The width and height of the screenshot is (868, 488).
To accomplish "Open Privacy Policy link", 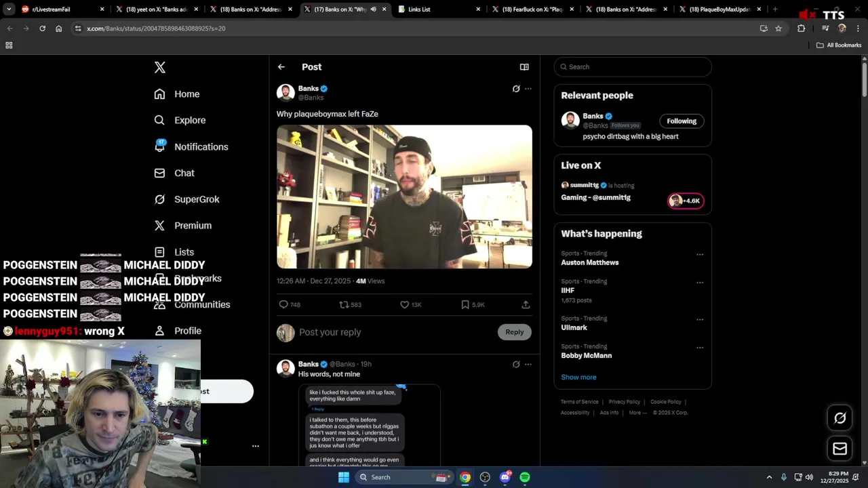I will (x=625, y=402).
